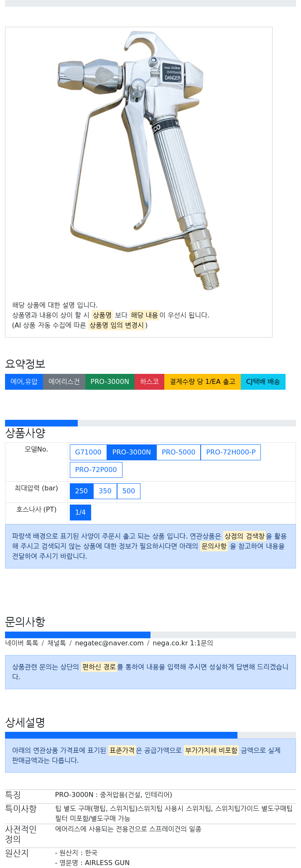Select model PRO-72P000
301x868 pixels.
click(x=96, y=470)
